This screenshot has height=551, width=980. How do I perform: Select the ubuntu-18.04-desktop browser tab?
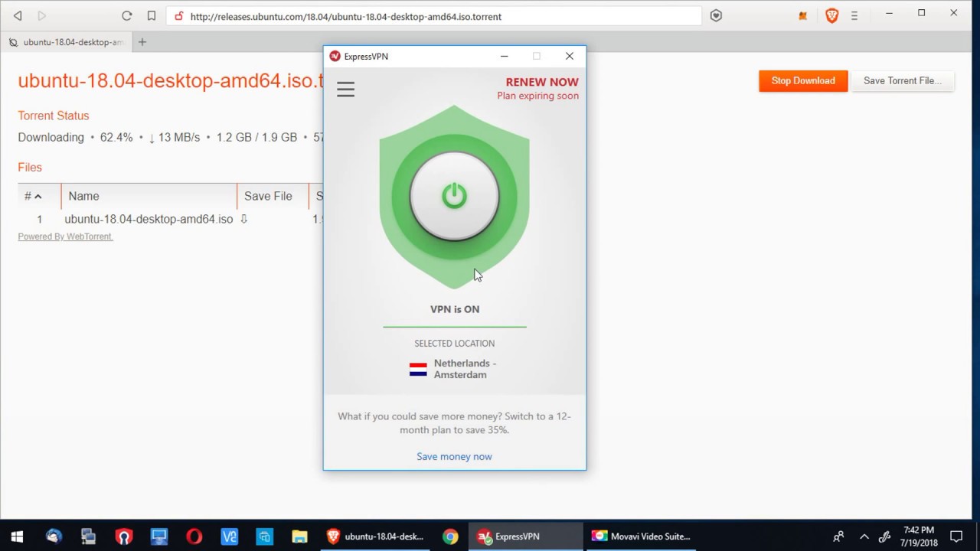click(66, 42)
